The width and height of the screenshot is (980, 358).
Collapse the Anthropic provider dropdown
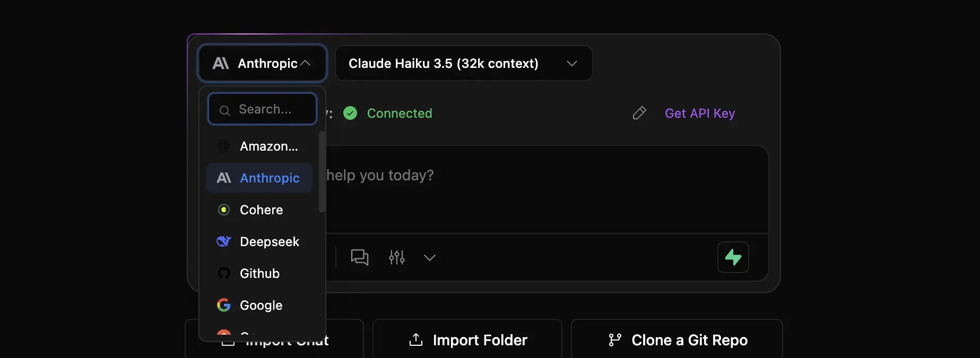306,63
